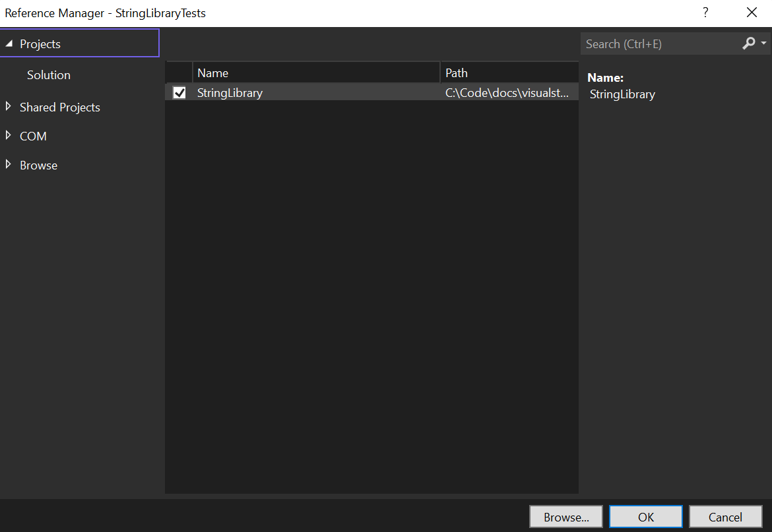Toggle the StringLibrary project selection box
The image size is (772, 532).
pyautogui.click(x=179, y=92)
